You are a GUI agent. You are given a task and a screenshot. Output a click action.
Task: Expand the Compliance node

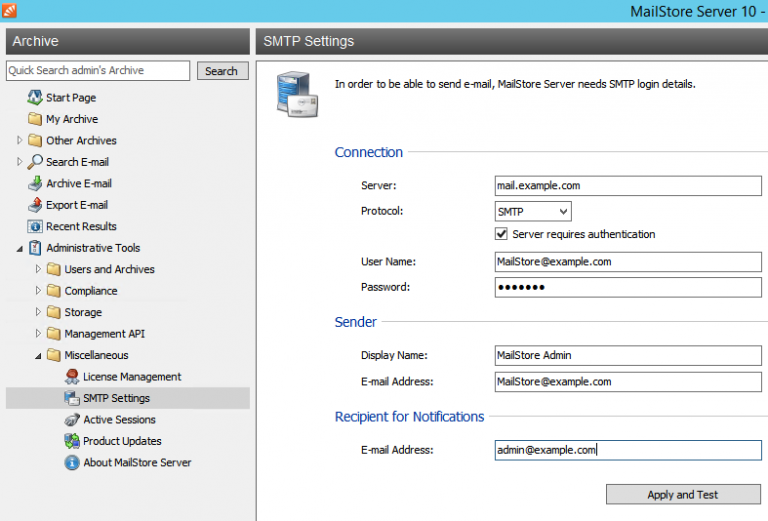38,290
